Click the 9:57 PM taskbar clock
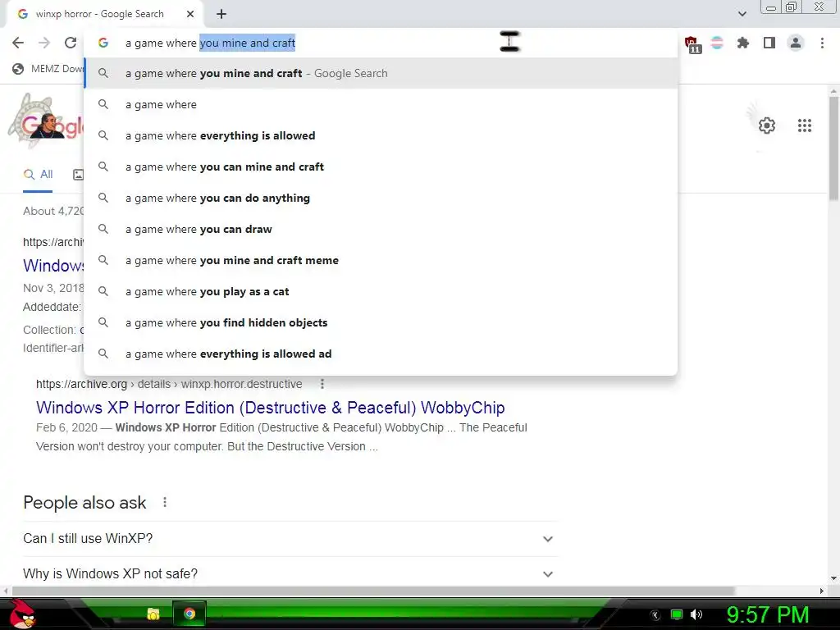 [x=767, y=614]
